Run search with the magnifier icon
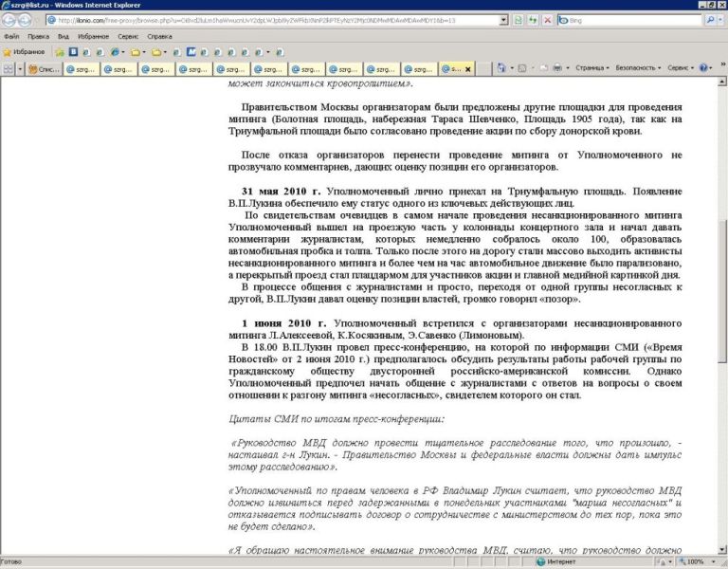This screenshot has width=728, height=569. coord(710,20)
